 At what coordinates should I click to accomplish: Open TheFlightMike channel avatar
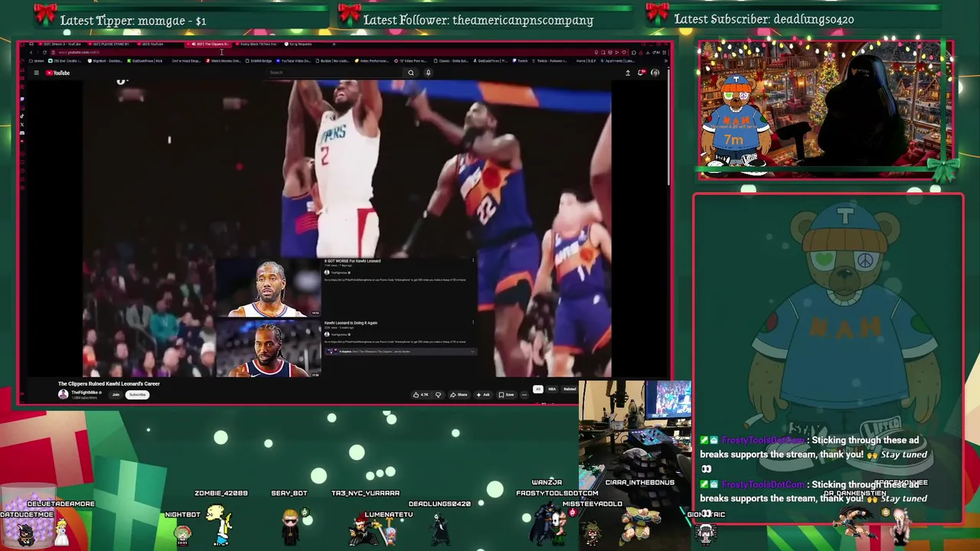[x=64, y=394]
